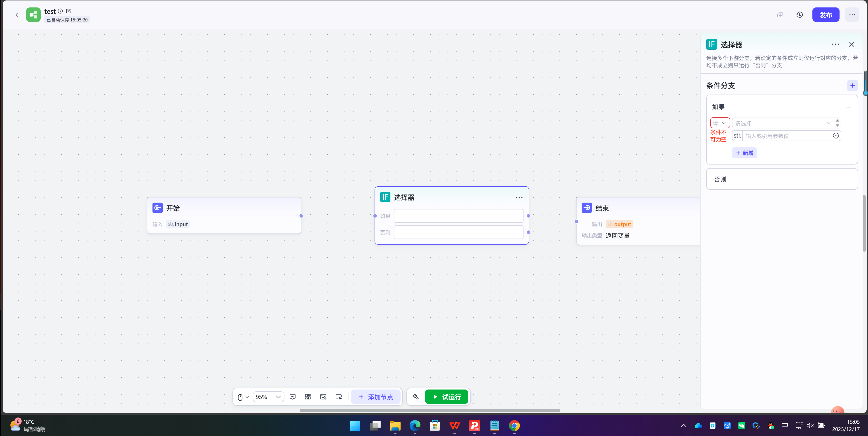Open the mouse interaction mode dropdown
The image size is (868, 436).
click(x=243, y=397)
